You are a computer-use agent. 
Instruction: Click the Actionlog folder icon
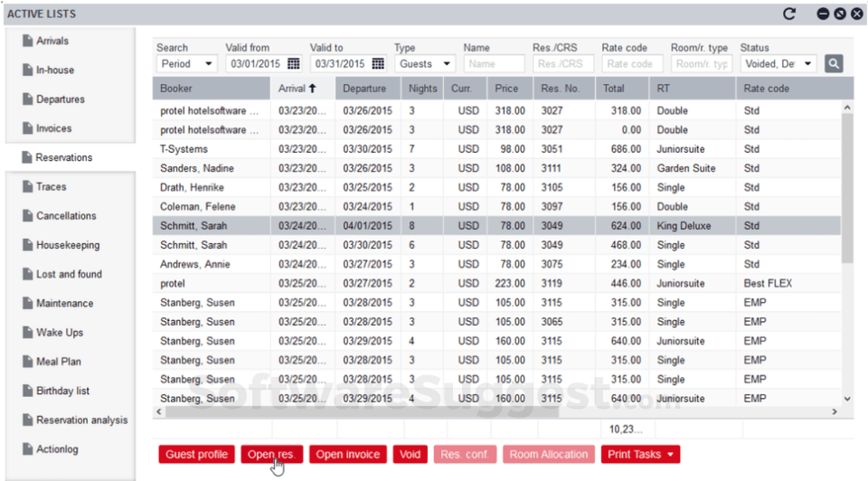pyautogui.click(x=27, y=449)
